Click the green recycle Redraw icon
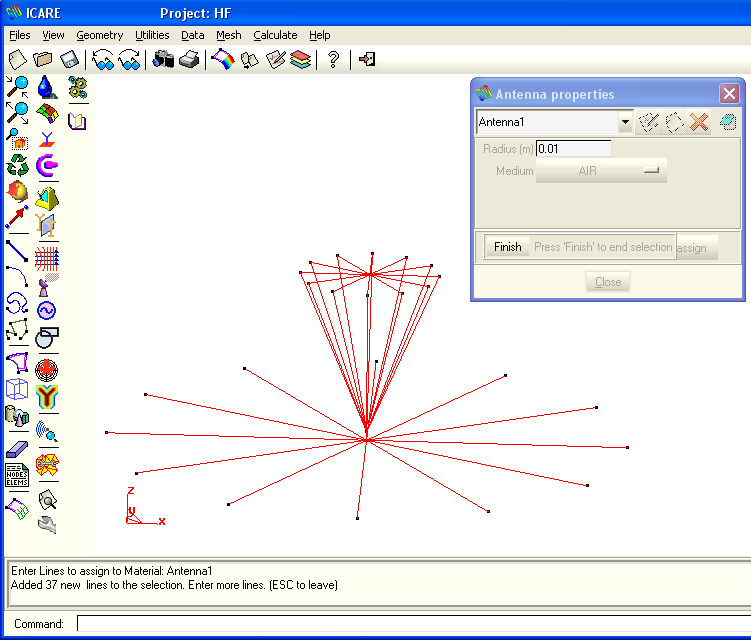The height and width of the screenshot is (640, 751). coord(17,165)
